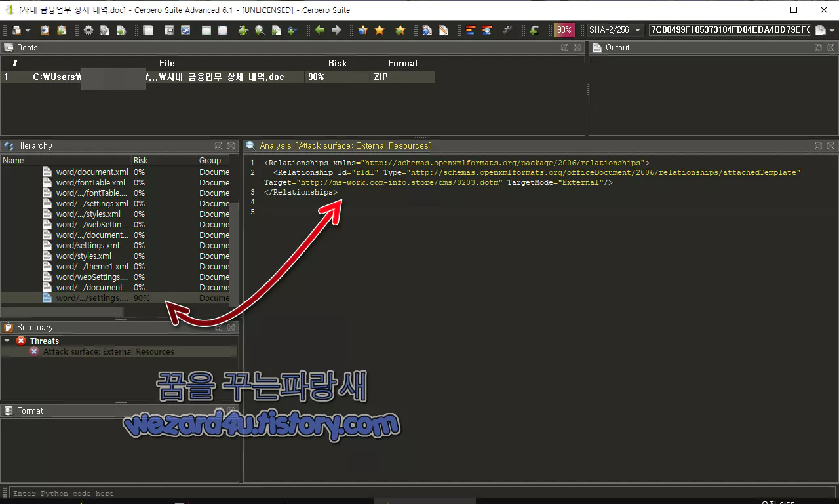Click the 90% risk level indicator
Viewport: 839px width, 504px height.
(x=564, y=29)
